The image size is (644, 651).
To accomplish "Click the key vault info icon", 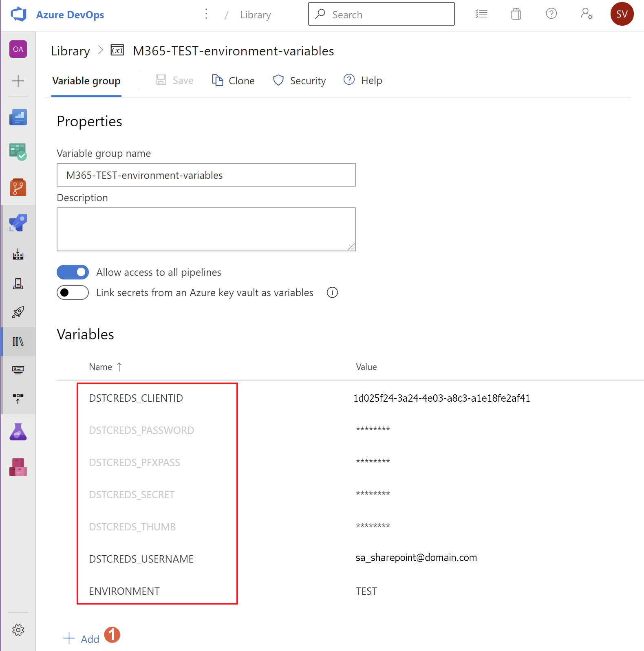I will tap(333, 293).
